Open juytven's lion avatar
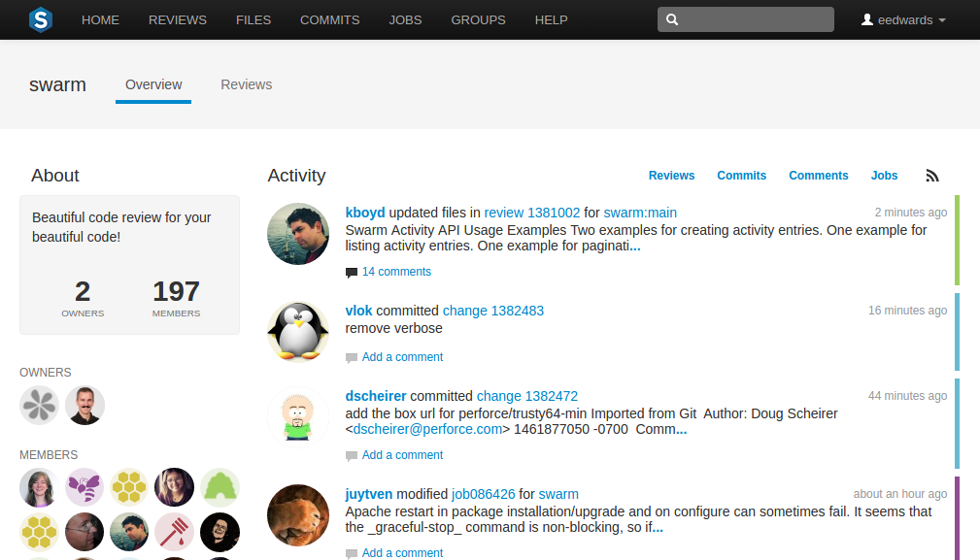Viewport: 980px width, 560px height. [298, 515]
